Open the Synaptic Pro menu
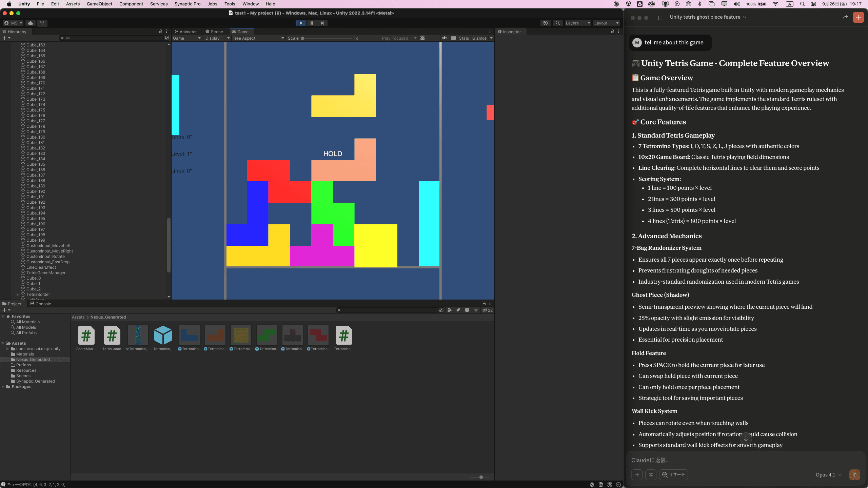This screenshot has height=488, width=868. 188,4
